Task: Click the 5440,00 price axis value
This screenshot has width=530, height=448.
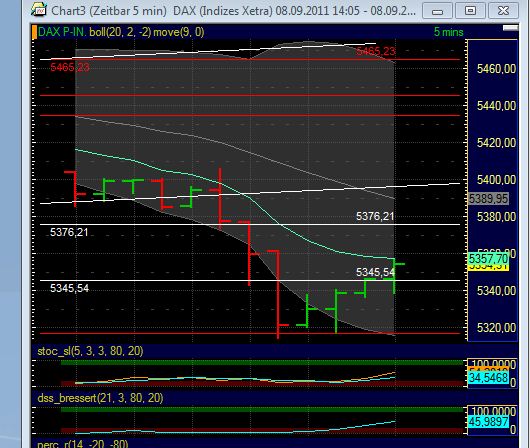Action: pos(496,106)
